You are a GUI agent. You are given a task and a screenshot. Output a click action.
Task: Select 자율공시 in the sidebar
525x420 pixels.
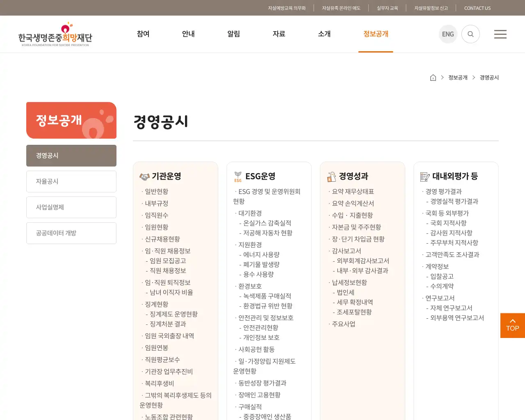(x=71, y=181)
